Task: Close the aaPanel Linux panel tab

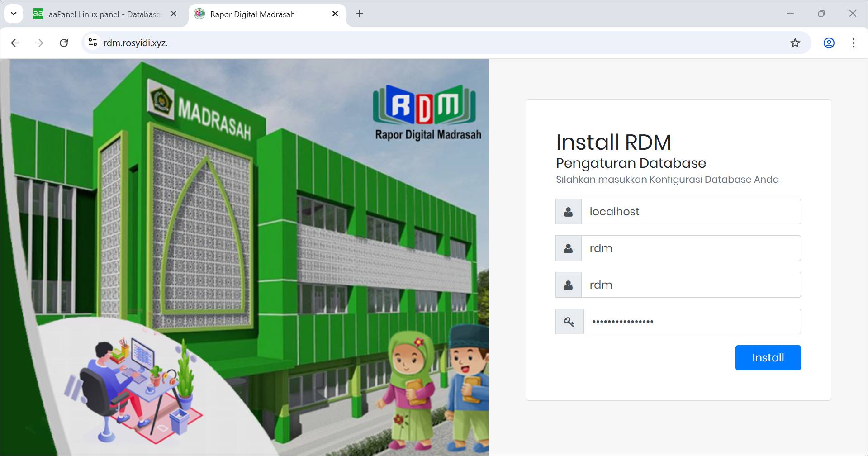Action: 174,14
